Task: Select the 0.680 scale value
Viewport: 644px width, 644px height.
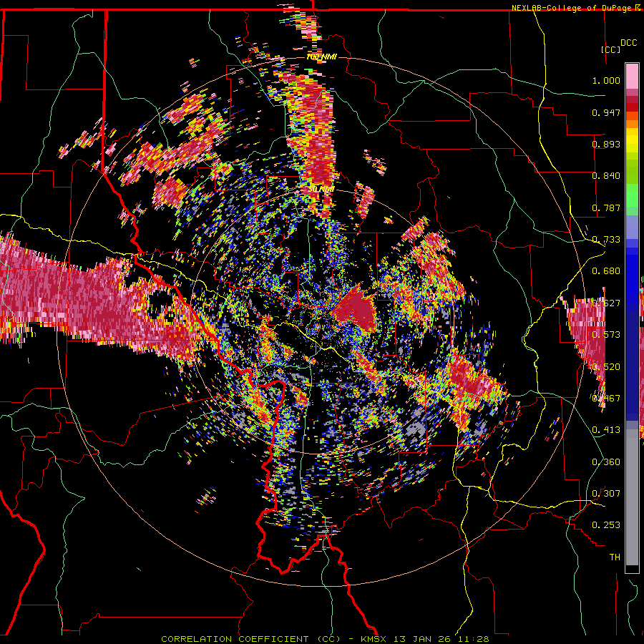Action: pyautogui.click(x=606, y=271)
